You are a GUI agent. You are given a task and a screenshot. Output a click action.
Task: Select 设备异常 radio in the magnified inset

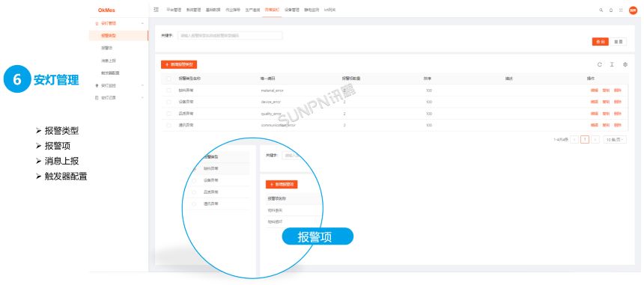(x=194, y=180)
